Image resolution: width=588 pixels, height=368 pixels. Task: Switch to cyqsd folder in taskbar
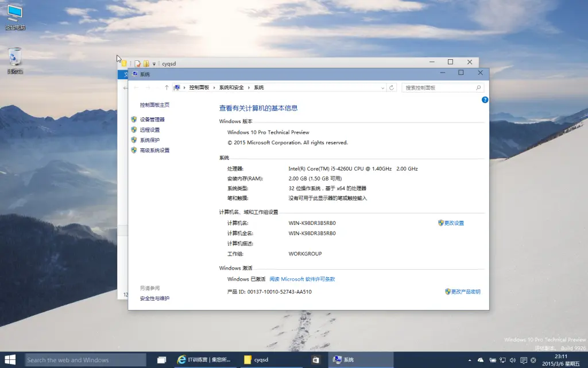pyautogui.click(x=270, y=360)
